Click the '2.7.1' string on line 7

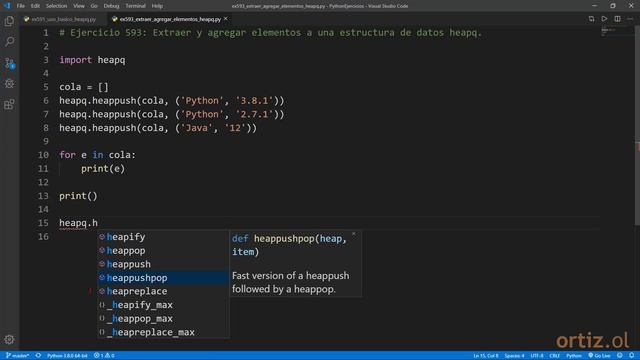click(x=254, y=114)
